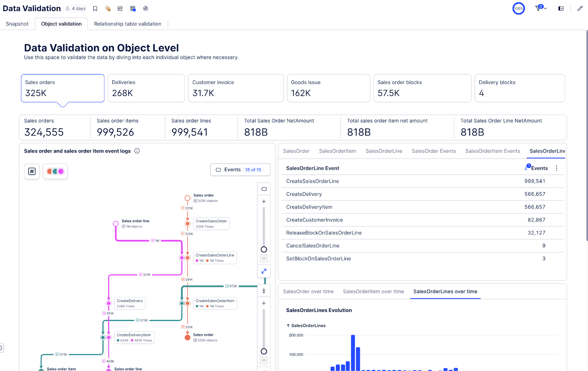Click the bookmark icon beside the title
The image size is (588, 371).
[x=95, y=8]
